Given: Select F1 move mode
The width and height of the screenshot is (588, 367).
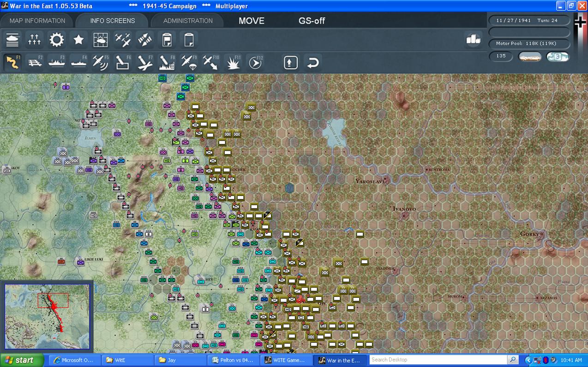Looking at the screenshot, I should pyautogui.click(x=12, y=62).
